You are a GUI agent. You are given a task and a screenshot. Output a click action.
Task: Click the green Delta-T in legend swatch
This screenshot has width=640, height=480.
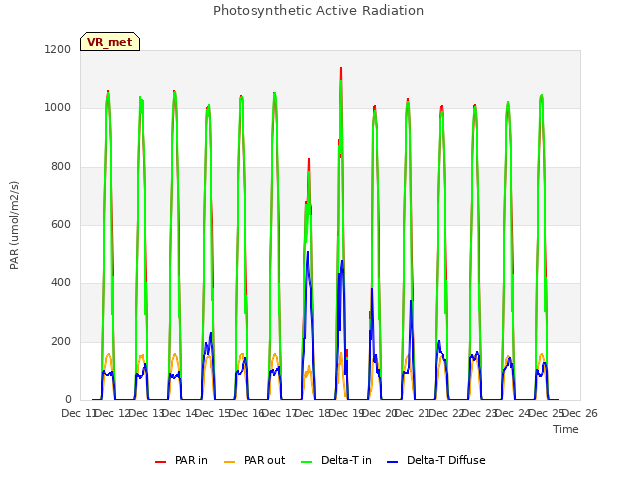tap(306, 461)
